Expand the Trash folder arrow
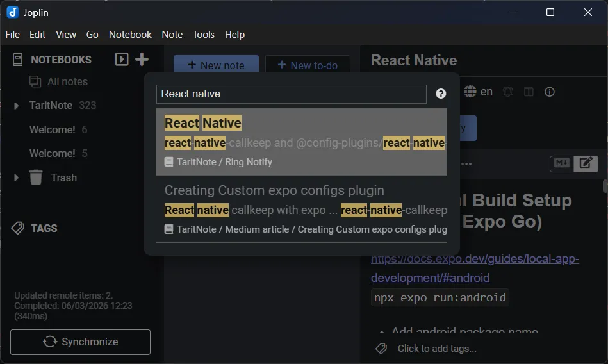The width and height of the screenshot is (608, 364). [17, 178]
